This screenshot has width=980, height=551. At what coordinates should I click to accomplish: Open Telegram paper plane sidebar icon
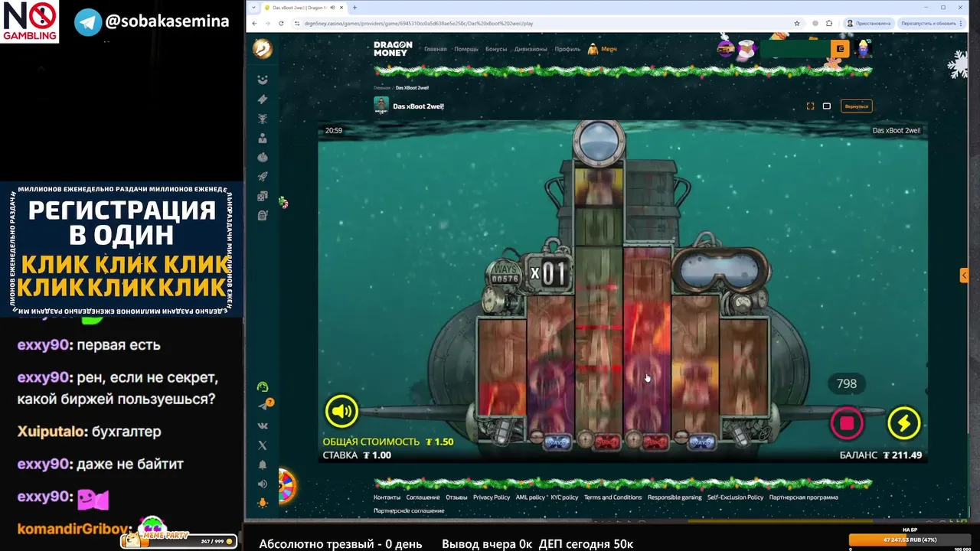264,406
